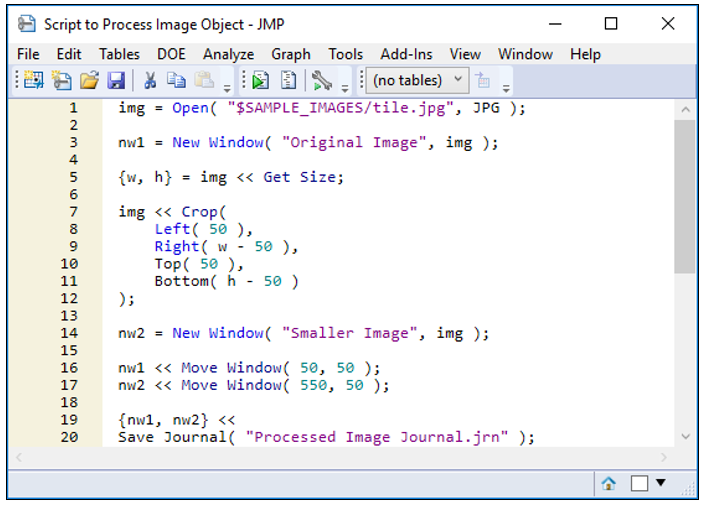Expand the file toolbar overflow arrow
704x505 pixels.
pos(227,88)
